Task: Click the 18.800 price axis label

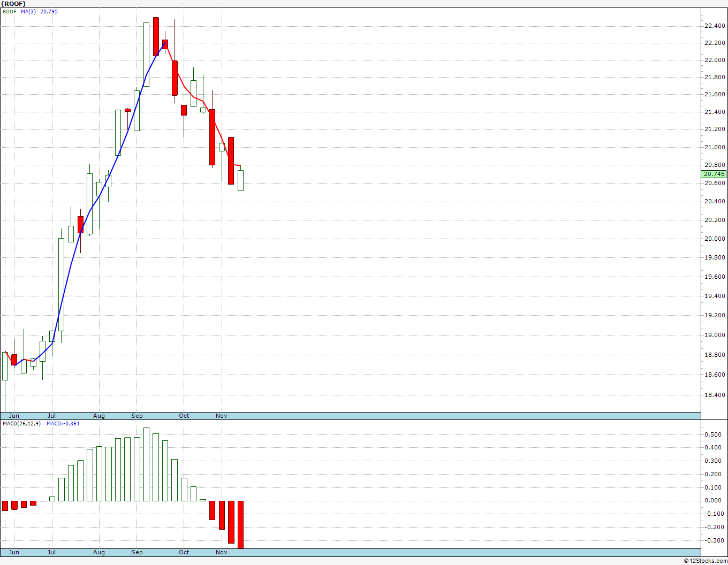Action: [x=715, y=355]
